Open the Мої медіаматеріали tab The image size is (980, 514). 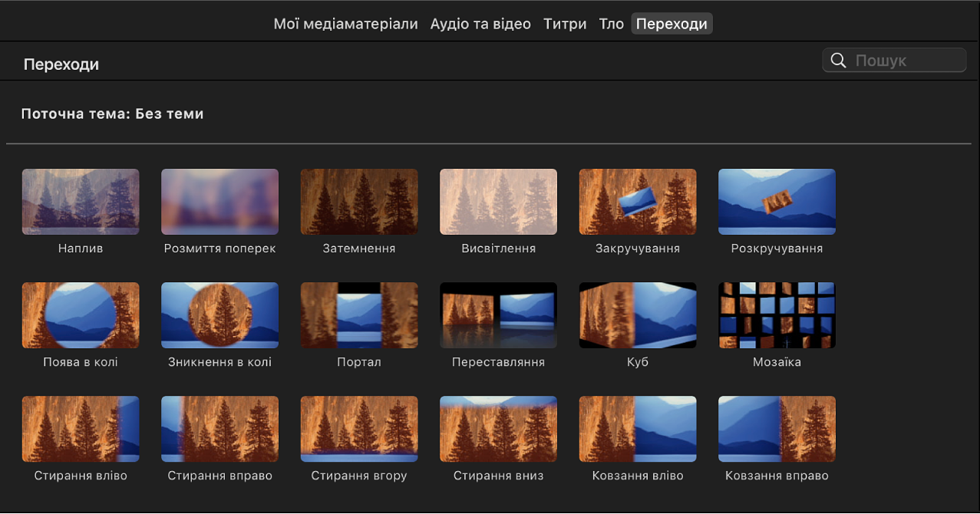345,24
